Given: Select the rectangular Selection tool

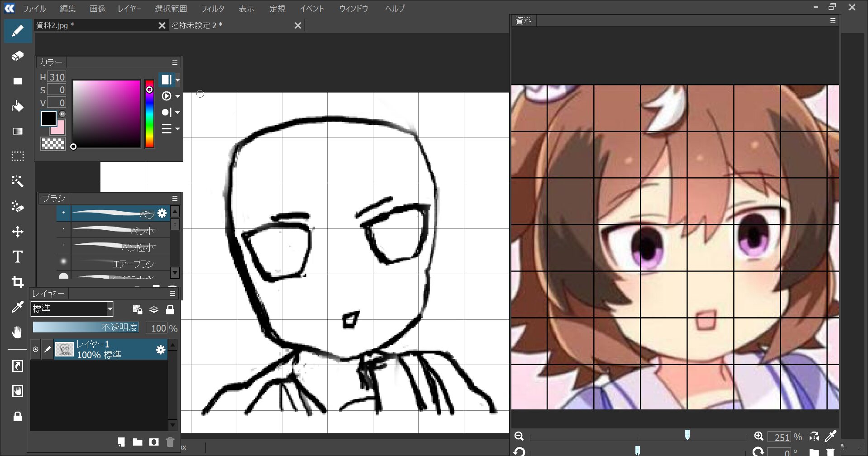Looking at the screenshot, I should 17,157.
